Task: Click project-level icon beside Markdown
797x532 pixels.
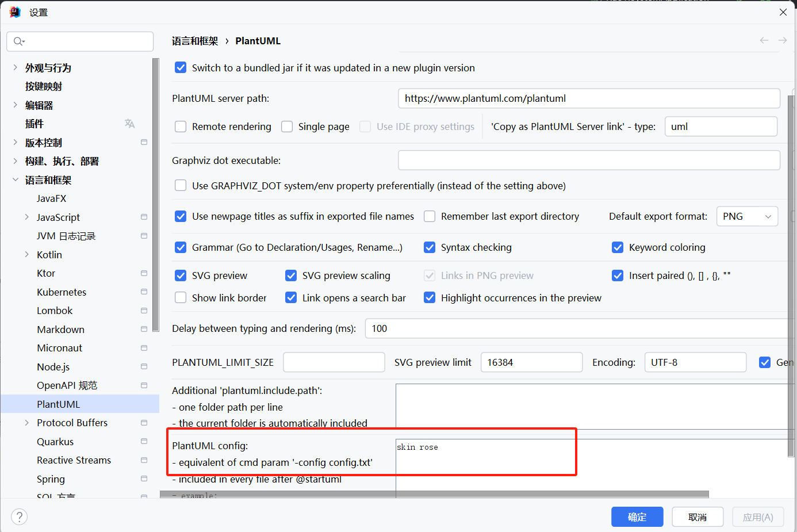Action: (x=144, y=330)
